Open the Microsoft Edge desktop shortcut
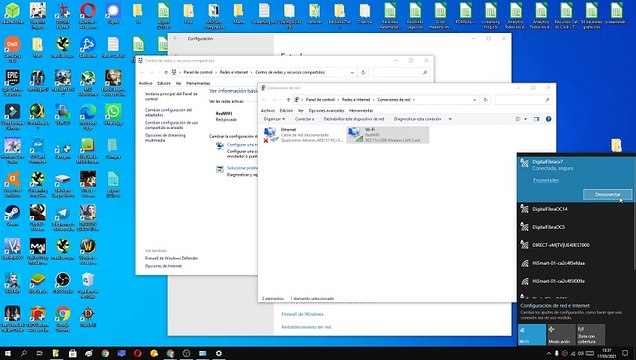 tap(88, 117)
